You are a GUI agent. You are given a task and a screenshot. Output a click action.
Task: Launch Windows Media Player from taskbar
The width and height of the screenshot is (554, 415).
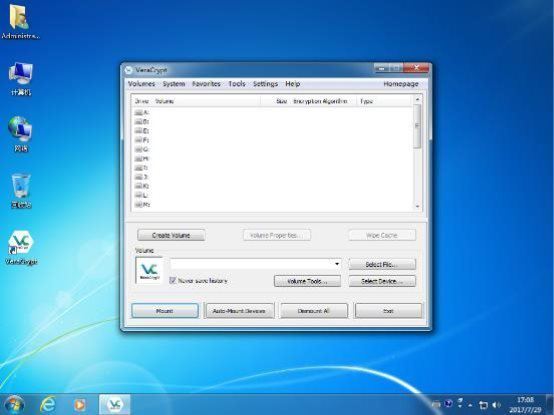click(x=79, y=404)
